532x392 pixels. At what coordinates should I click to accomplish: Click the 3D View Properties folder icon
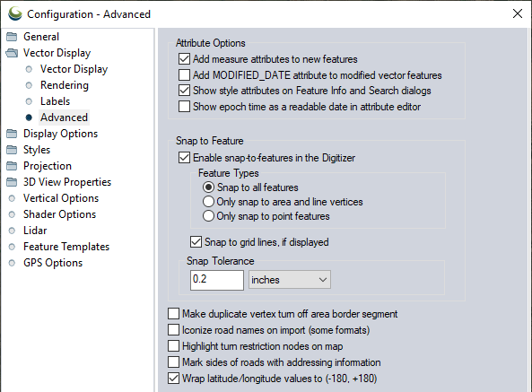[x=12, y=182]
